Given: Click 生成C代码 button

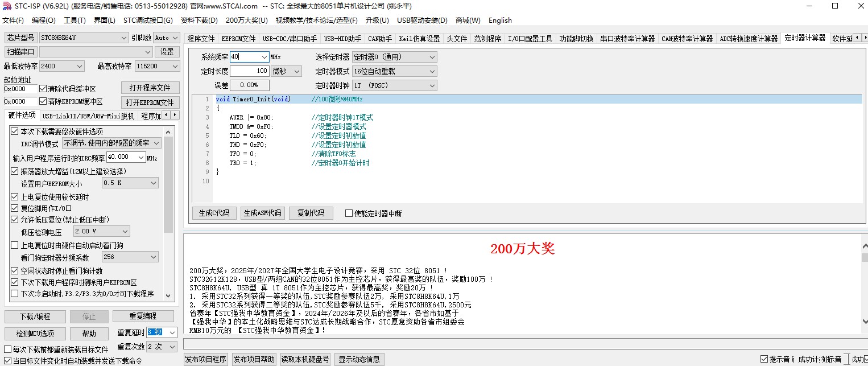Looking at the screenshot, I should pos(214,213).
